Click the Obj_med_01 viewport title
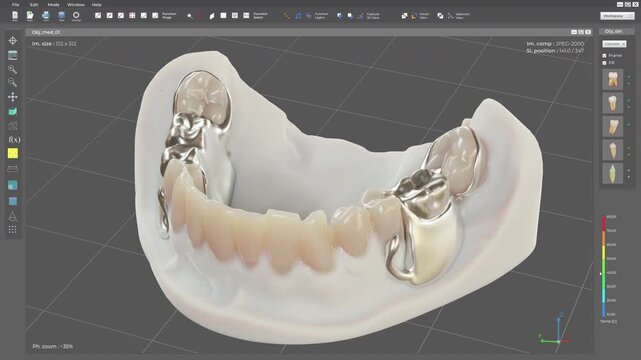 [46, 32]
